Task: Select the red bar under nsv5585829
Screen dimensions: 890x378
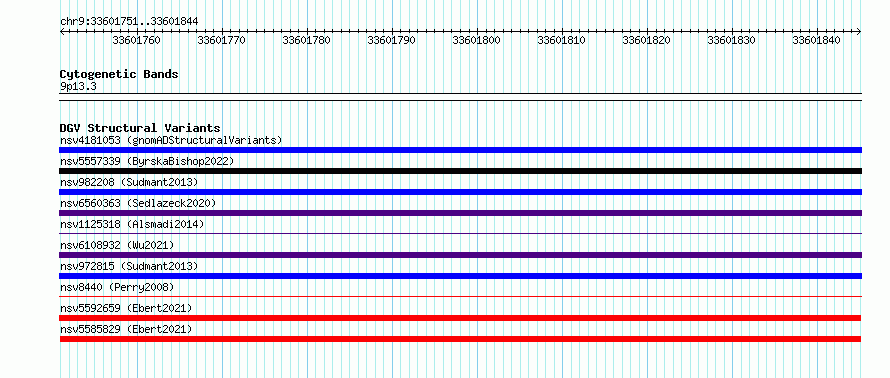Action: pos(460,339)
